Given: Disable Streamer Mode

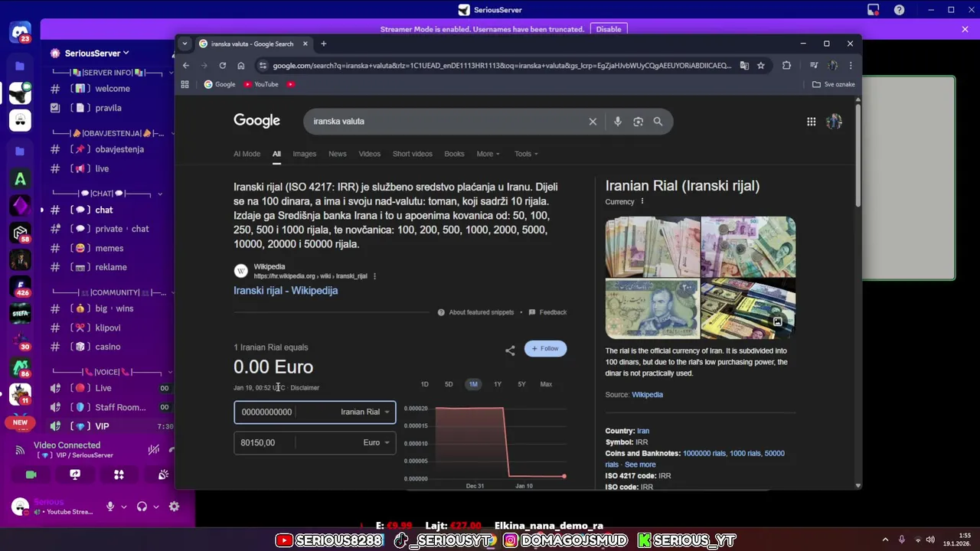Looking at the screenshot, I should (x=609, y=29).
